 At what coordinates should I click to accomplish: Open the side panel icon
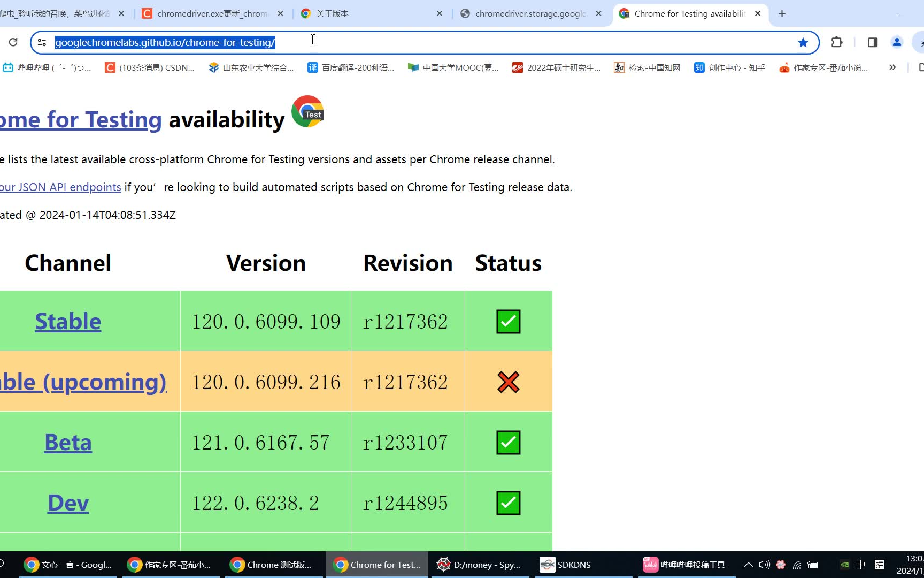[873, 42]
